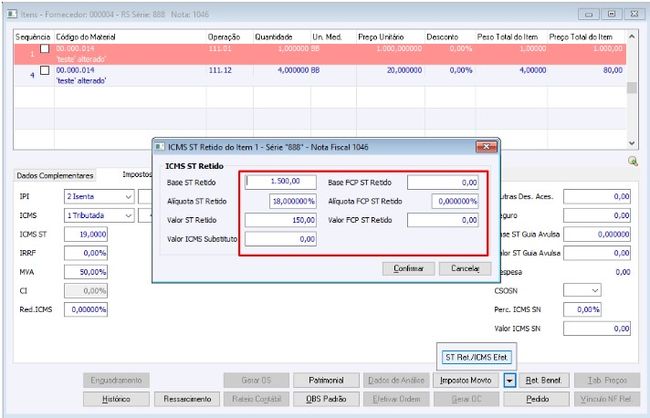This screenshot has height=418, width=650.
Task: Click the Red.ICMS percentage field
Action: point(86,310)
